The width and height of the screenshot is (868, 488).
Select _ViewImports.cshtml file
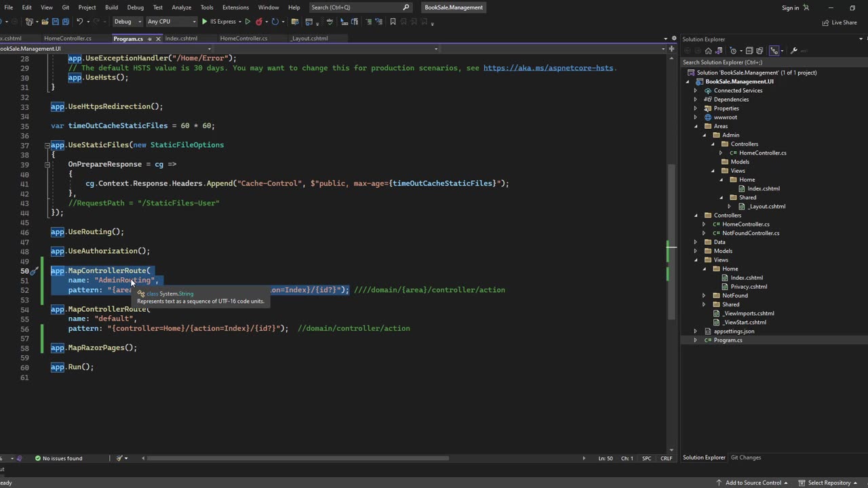click(748, 313)
